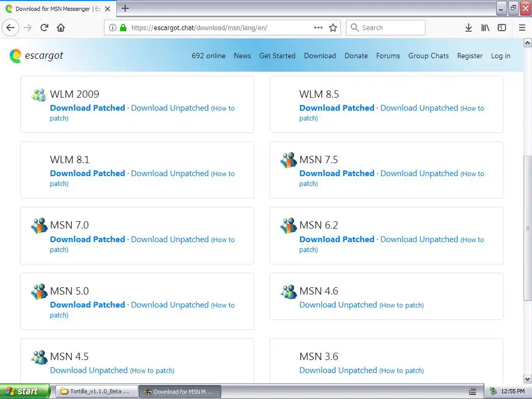
Task: Click the Log in link
Action: (x=500, y=56)
